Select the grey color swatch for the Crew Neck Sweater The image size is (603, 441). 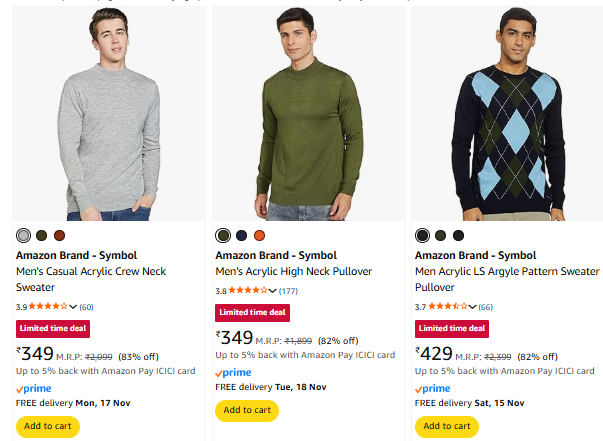24,236
